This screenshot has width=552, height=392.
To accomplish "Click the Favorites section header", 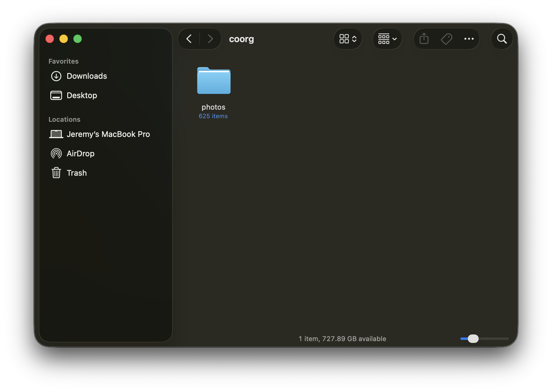I will [64, 61].
